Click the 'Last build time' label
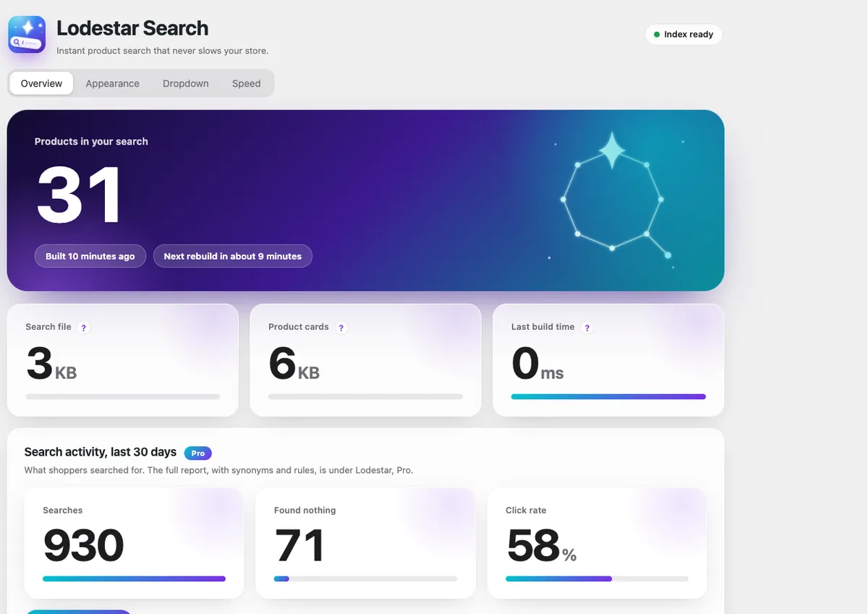Screen dimensions: 868x614 pos(542,327)
